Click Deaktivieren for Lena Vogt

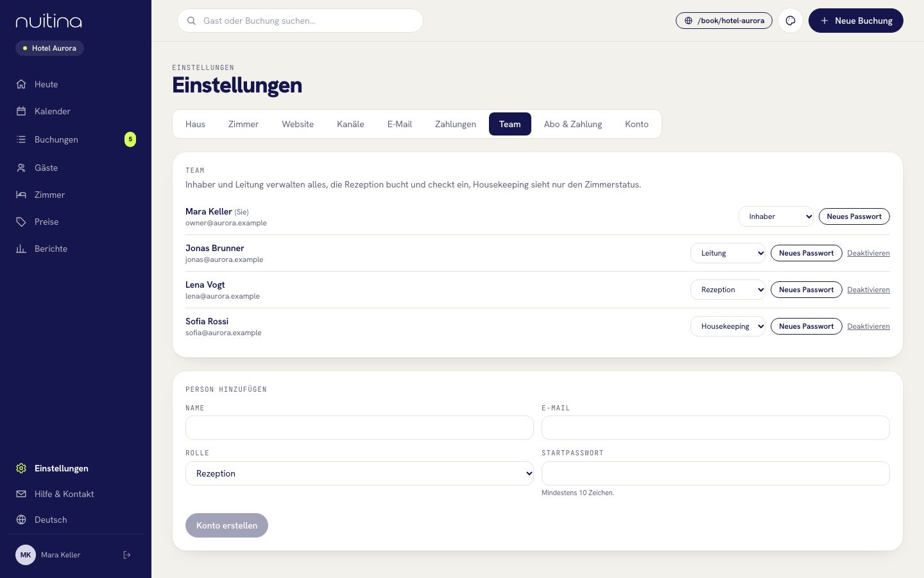pos(868,290)
